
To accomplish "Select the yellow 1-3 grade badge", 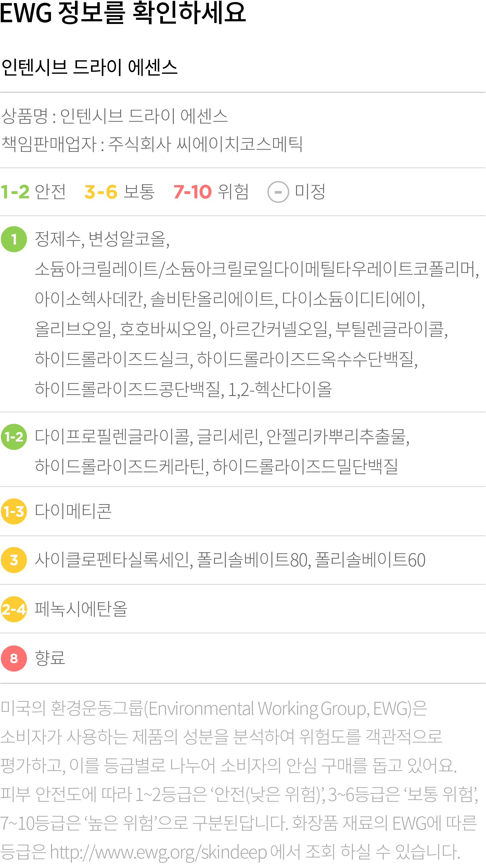I will click(14, 511).
